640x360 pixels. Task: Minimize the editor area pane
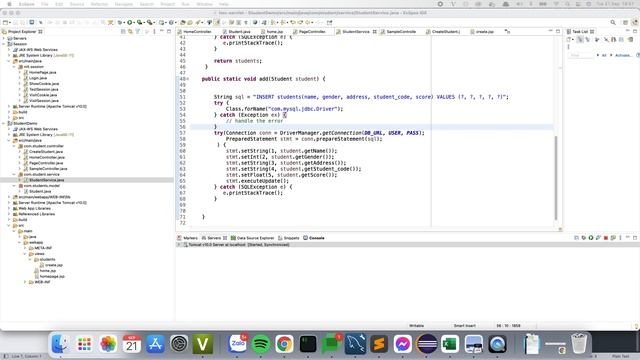[550, 31]
